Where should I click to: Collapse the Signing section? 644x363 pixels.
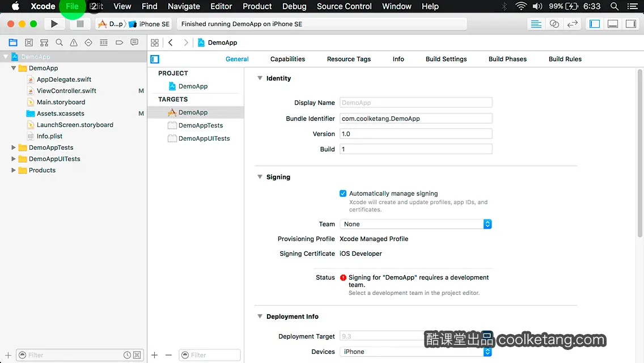(260, 177)
